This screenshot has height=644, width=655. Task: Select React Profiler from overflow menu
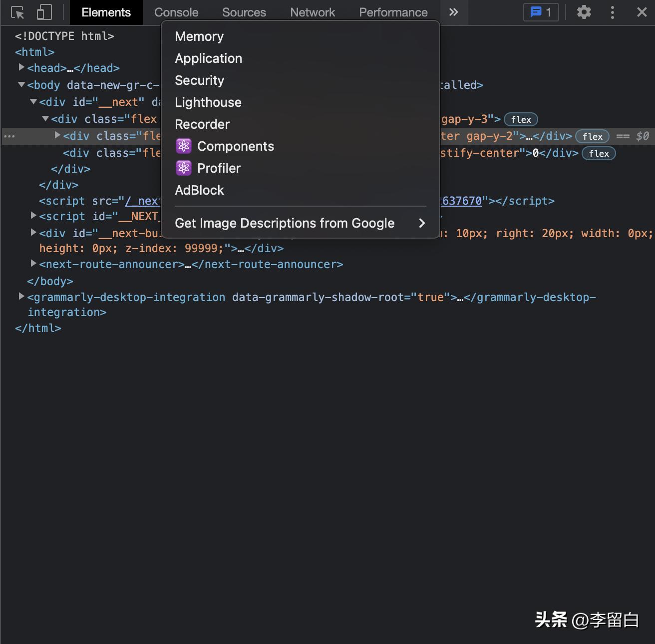click(219, 168)
